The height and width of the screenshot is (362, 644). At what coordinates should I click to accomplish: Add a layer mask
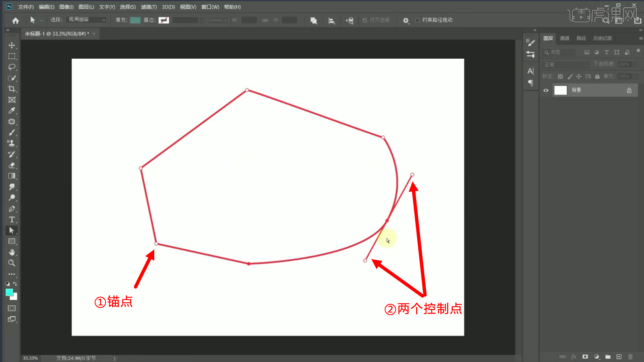pyautogui.click(x=585, y=357)
